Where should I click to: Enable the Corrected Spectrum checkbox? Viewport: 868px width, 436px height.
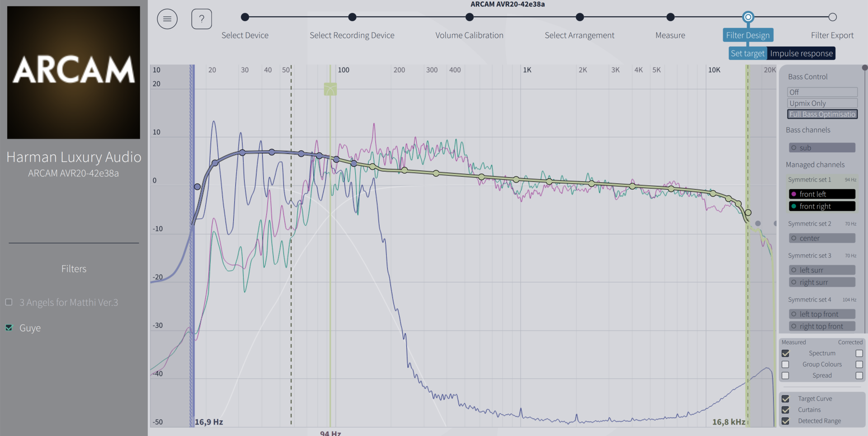(859, 353)
